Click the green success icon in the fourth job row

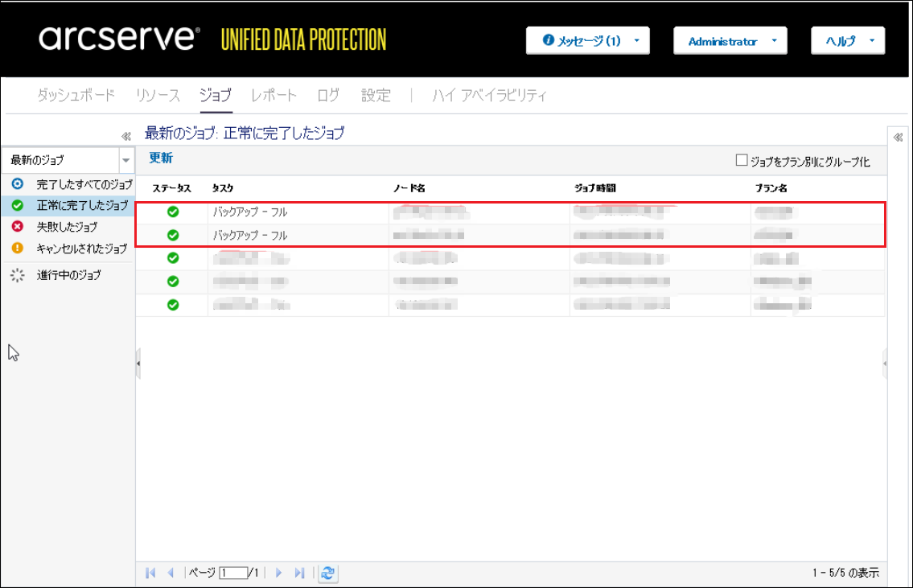coord(173,282)
